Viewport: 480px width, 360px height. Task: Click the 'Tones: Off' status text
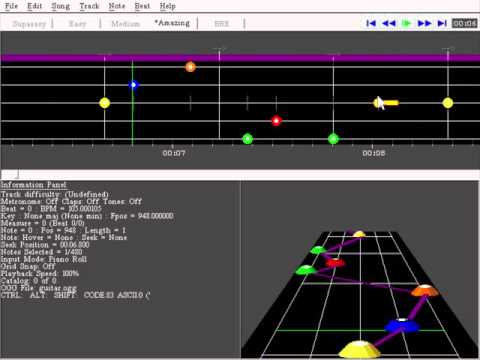pos(122,201)
